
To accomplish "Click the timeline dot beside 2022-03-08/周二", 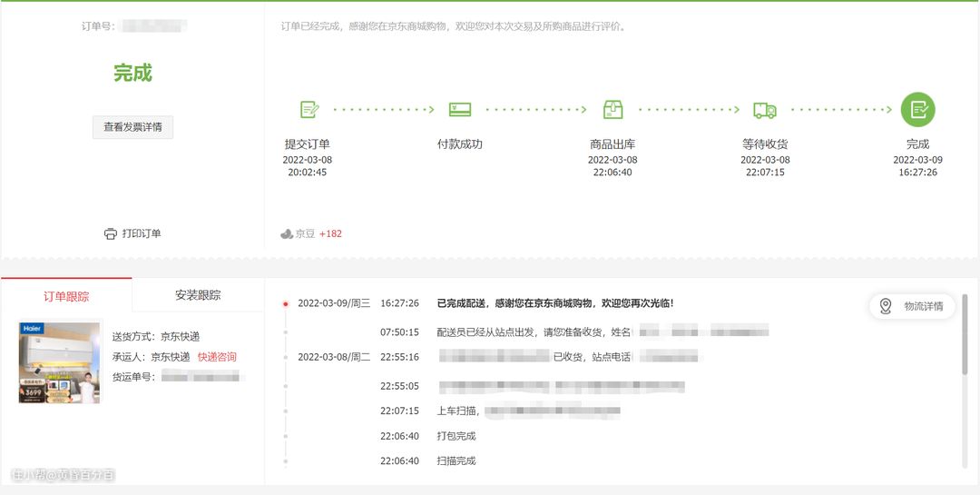I will click(x=286, y=357).
